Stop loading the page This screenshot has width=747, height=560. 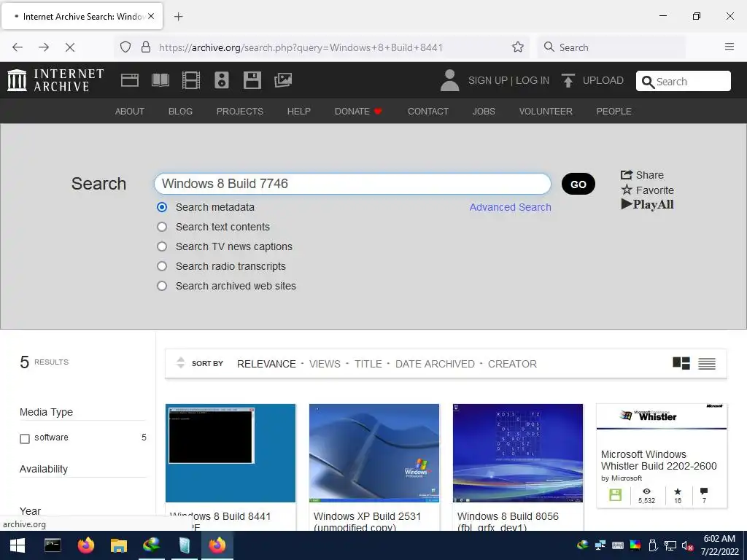(x=70, y=47)
